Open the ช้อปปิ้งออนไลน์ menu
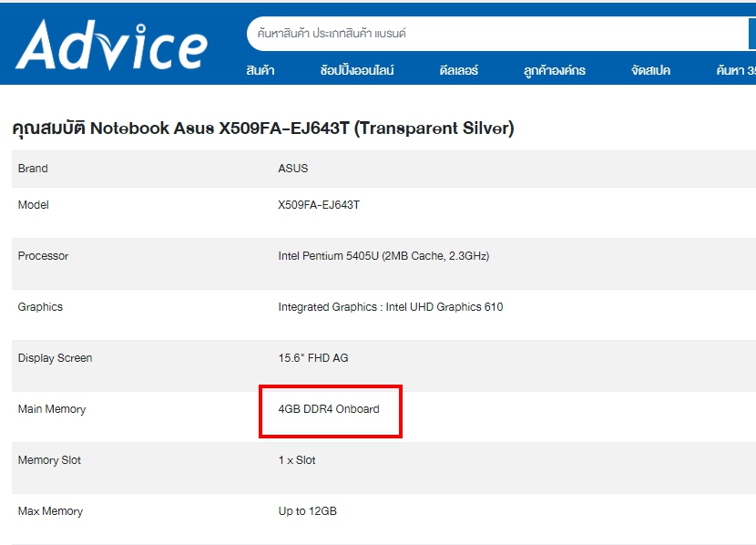The width and height of the screenshot is (756, 545). point(357,70)
